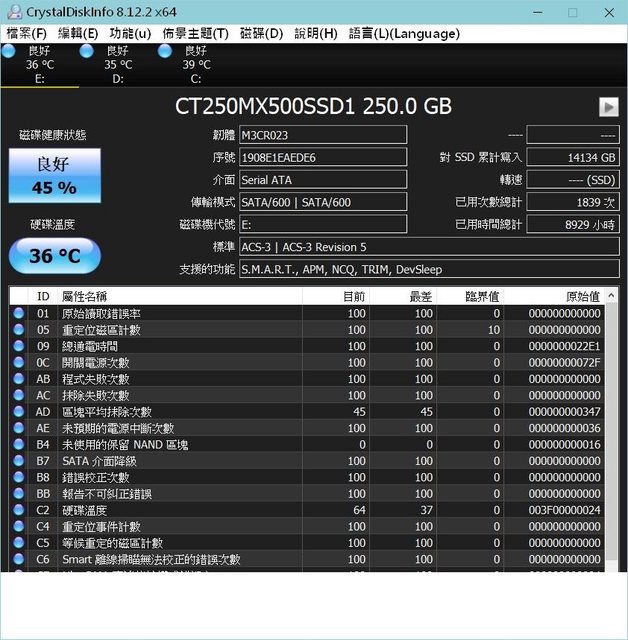Click status icon for drive C: tab
The image size is (628, 640).
[165, 50]
